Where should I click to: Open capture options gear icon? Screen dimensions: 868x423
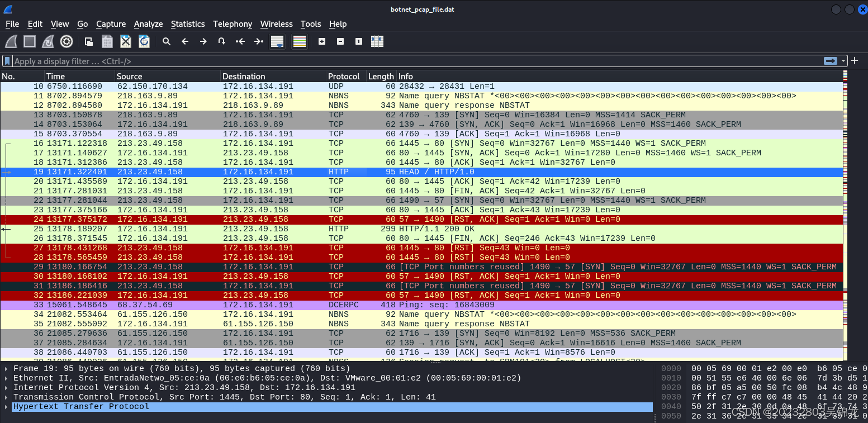point(67,41)
